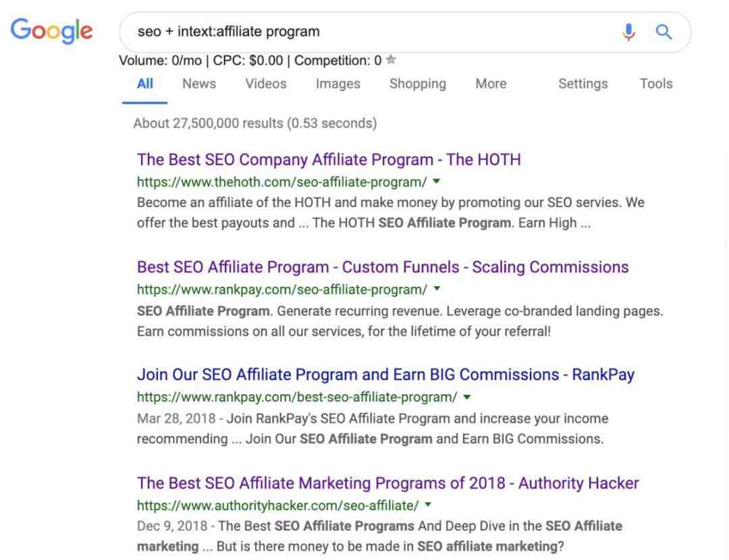This screenshot has height=560, width=729.
Task: Select the All results tab
Action: 145,84
